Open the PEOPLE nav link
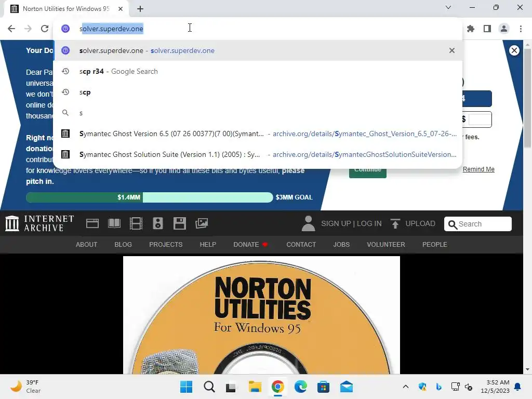The height and width of the screenshot is (399, 532). [x=435, y=245]
